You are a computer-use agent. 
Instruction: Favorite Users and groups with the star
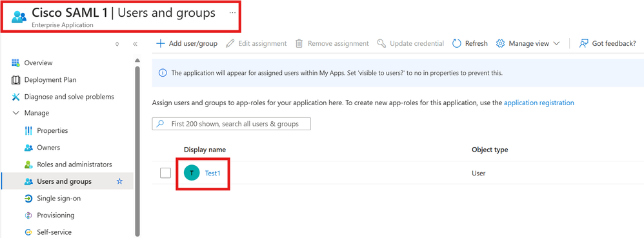(119, 181)
